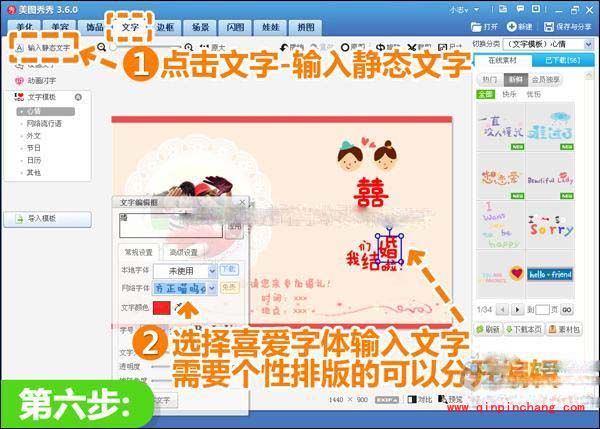Image resolution: width=600 pixels, height=429 pixels.
Task: Select the 忧伤 category tag
Action: click(x=533, y=94)
